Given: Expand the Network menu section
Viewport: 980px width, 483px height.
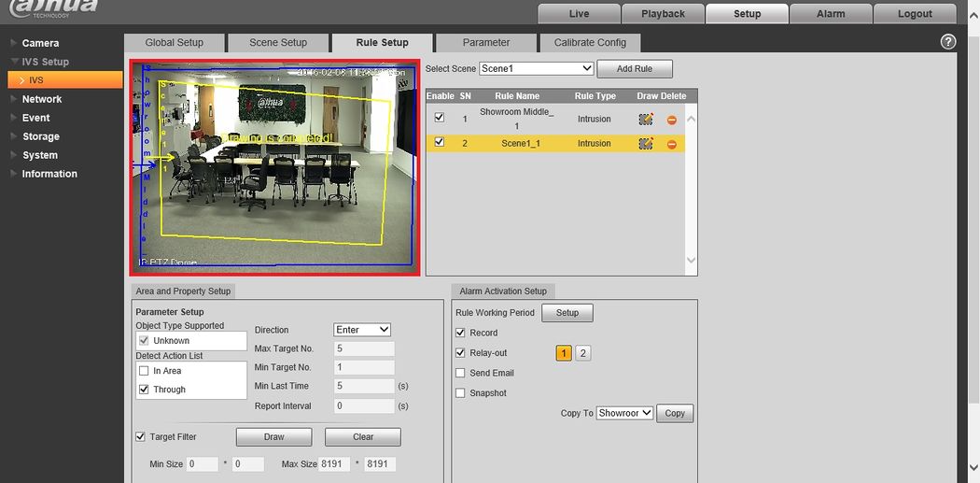Looking at the screenshot, I should 42,99.
